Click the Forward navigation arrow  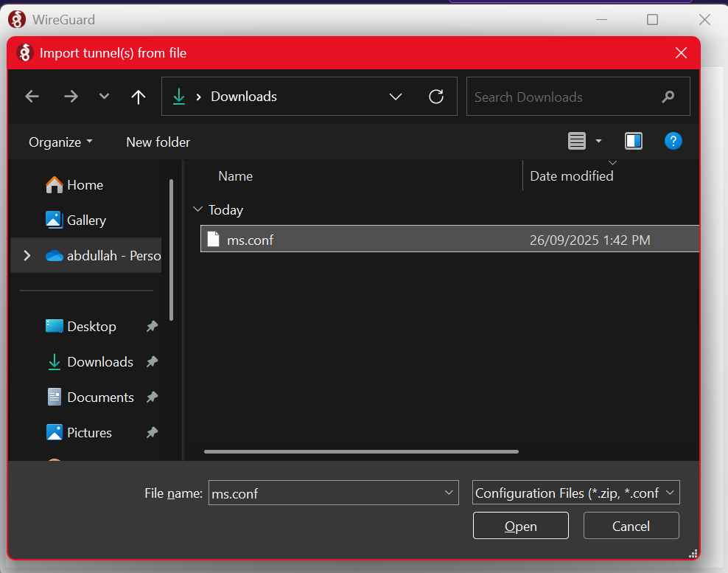71,97
